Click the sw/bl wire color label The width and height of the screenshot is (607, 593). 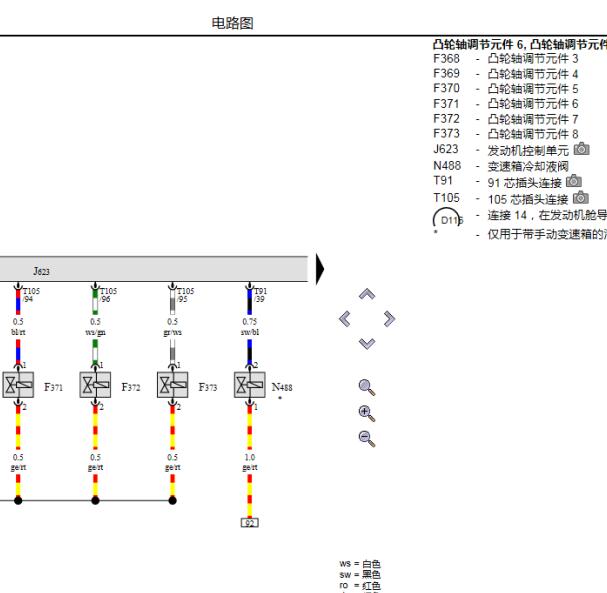[250, 332]
